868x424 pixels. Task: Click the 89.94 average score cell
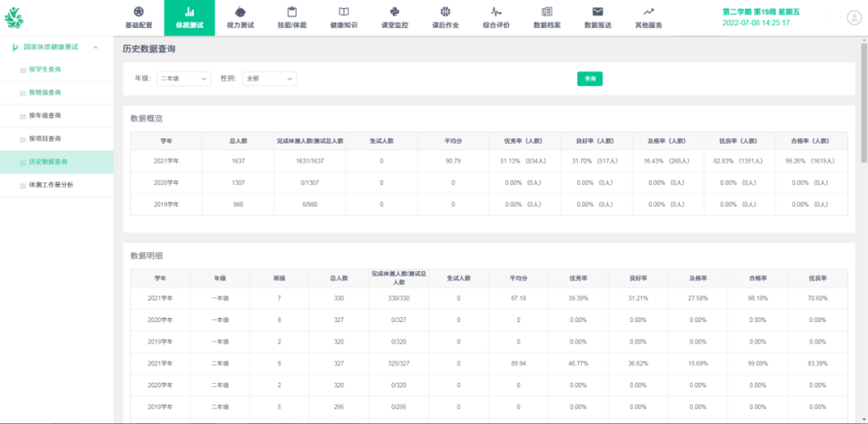(x=518, y=364)
